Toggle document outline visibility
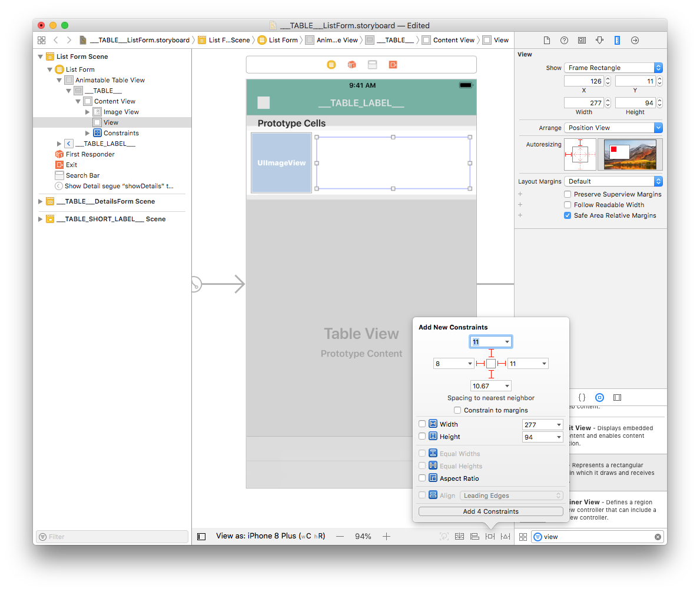 coord(201,536)
